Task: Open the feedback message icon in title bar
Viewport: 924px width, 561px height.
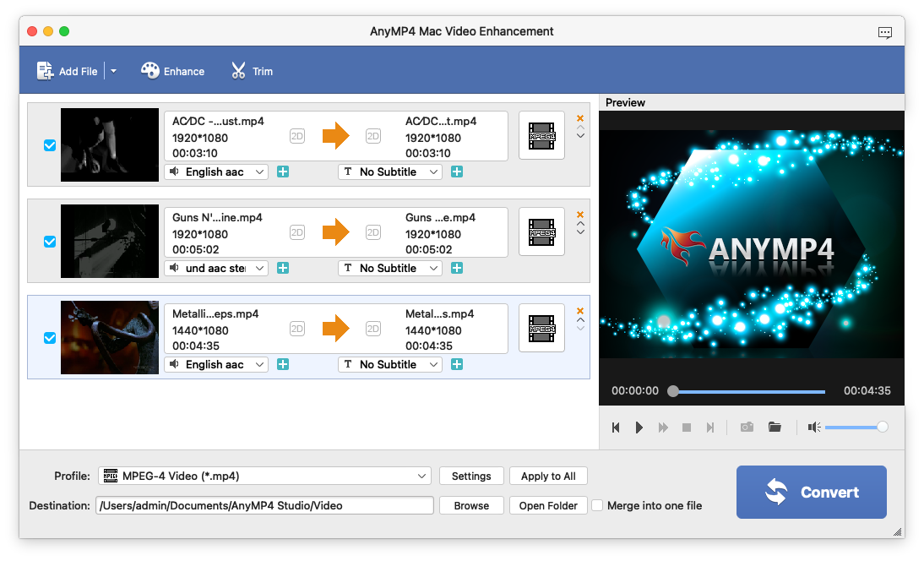Action: (x=884, y=32)
